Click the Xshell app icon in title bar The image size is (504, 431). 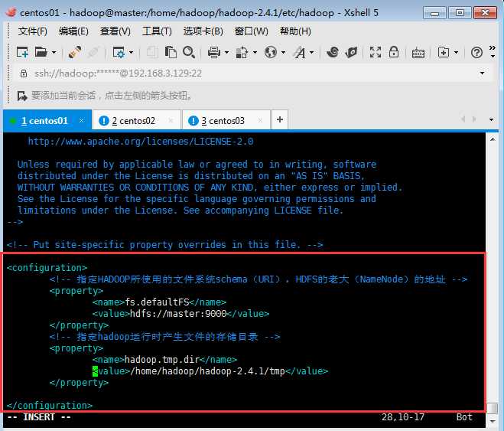pos(11,12)
